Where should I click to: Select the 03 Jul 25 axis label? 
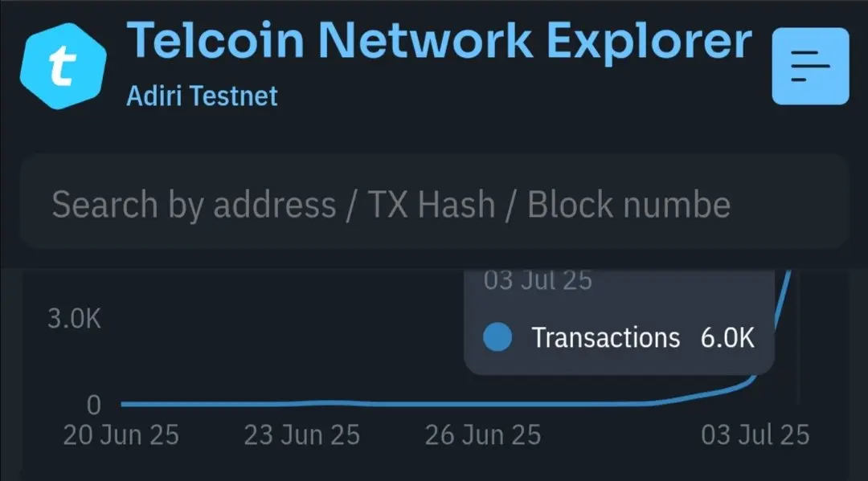[x=755, y=435]
